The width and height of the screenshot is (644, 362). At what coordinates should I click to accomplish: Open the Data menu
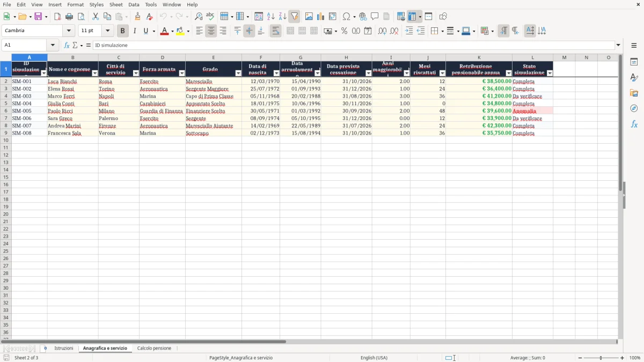pos(134,4)
